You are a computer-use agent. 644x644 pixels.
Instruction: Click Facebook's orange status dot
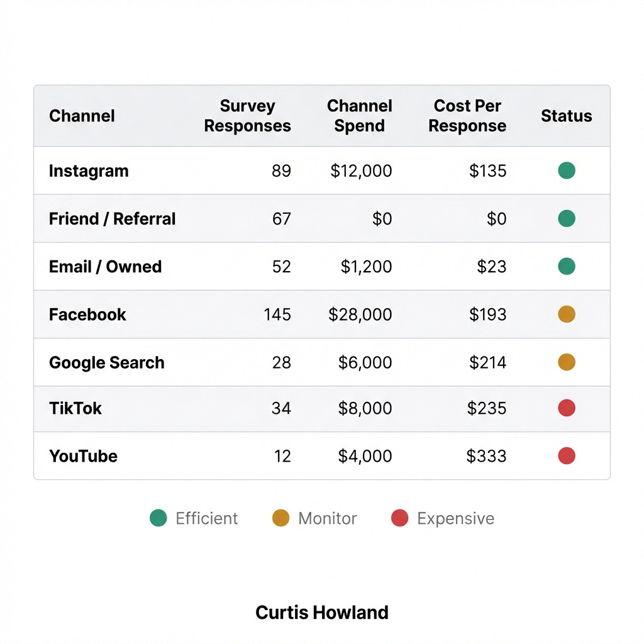(567, 314)
